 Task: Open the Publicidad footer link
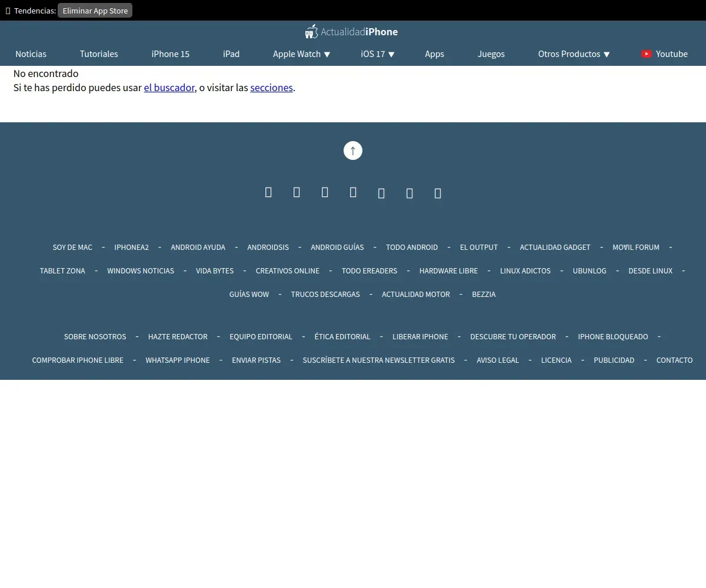pyautogui.click(x=614, y=360)
